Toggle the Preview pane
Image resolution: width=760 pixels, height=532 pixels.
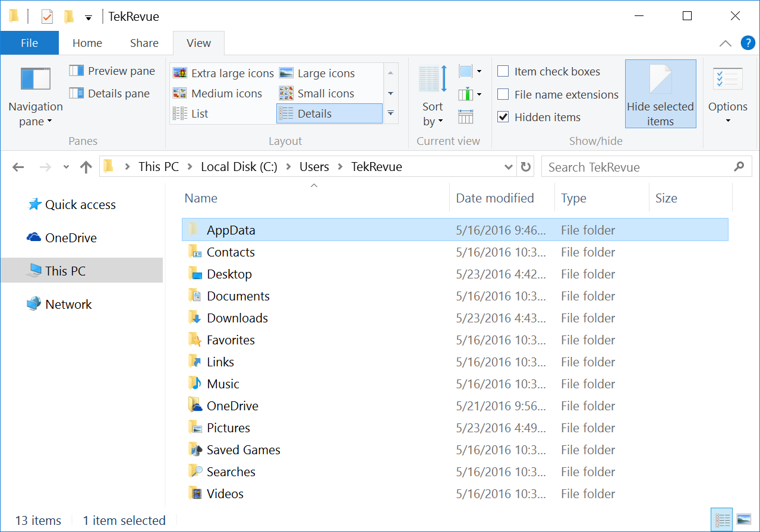(x=112, y=71)
